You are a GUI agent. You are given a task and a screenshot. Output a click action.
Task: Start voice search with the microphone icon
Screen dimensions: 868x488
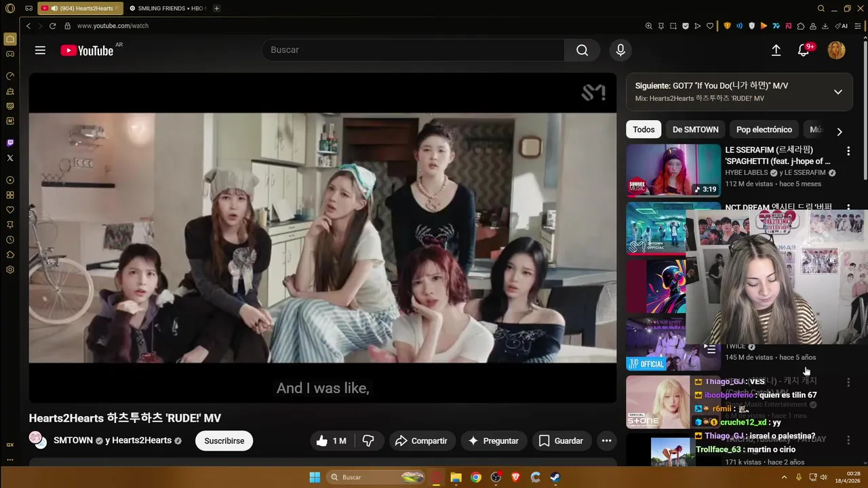click(x=620, y=50)
